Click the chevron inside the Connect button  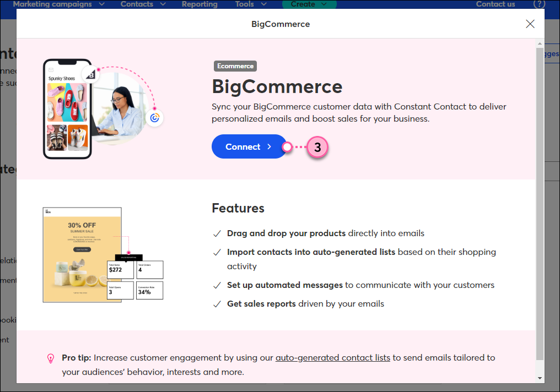tap(270, 146)
